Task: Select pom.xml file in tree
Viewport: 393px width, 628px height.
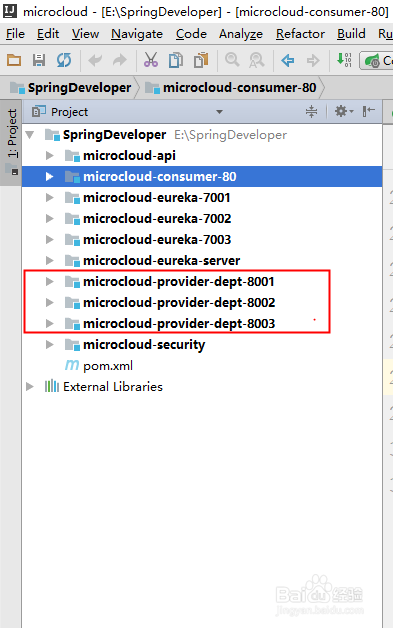Action: [x=202, y=365]
